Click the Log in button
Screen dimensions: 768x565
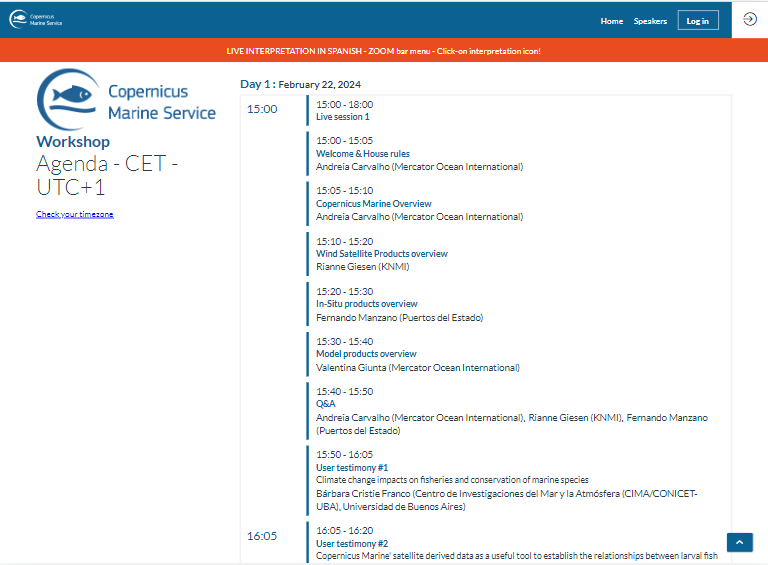[x=698, y=21]
